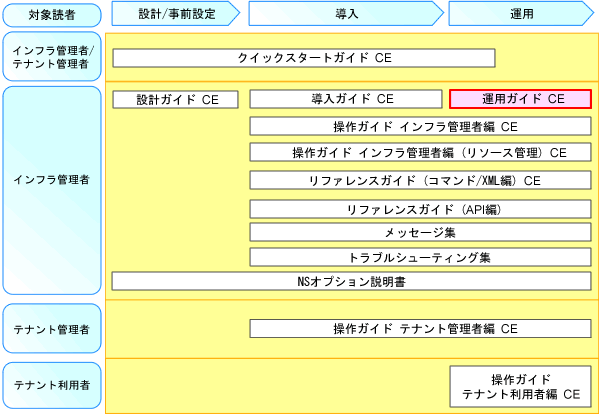This screenshot has height=415, width=599.
Task: Select the 運用 phase arrow
Action: [521, 13]
